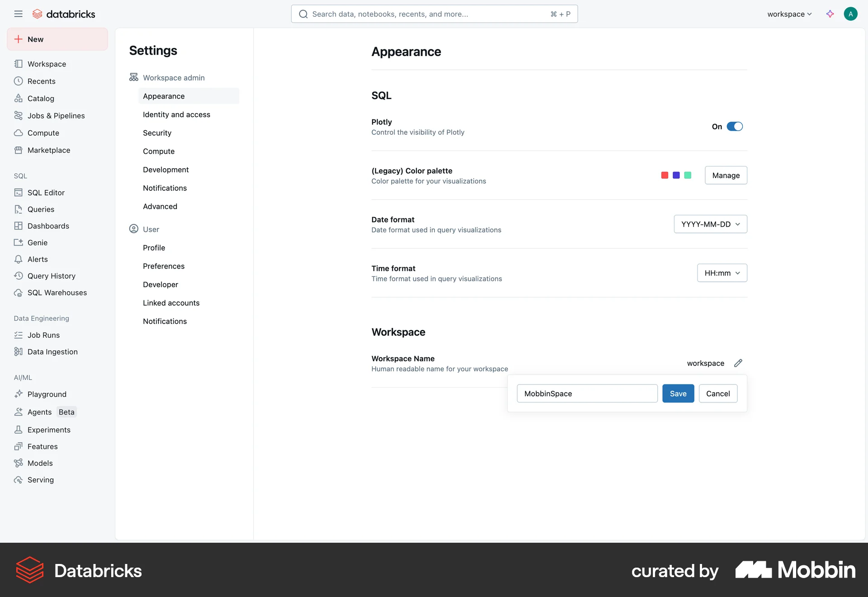Save the new workspace name
868x597 pixels.
click(x=678, y=393)
